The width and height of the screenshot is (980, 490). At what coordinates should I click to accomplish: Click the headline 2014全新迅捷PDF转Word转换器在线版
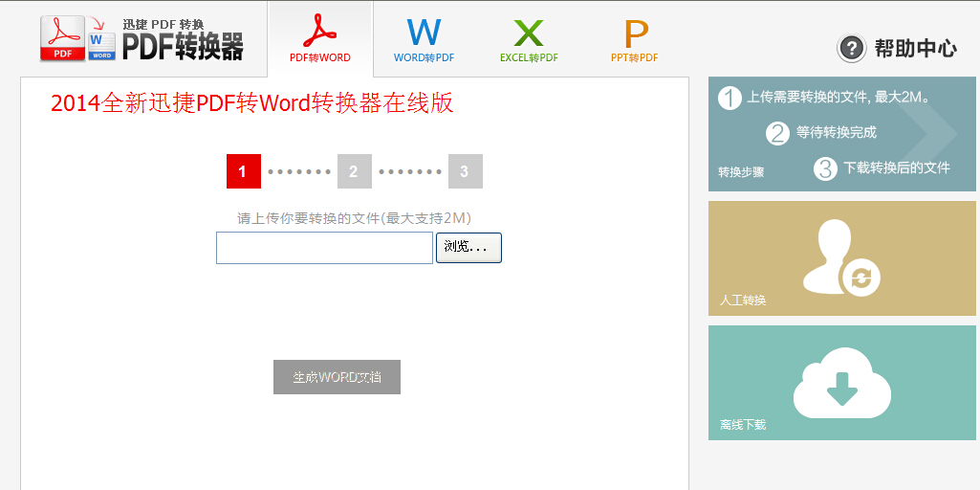pyautogui.click(x=251, y=104)
